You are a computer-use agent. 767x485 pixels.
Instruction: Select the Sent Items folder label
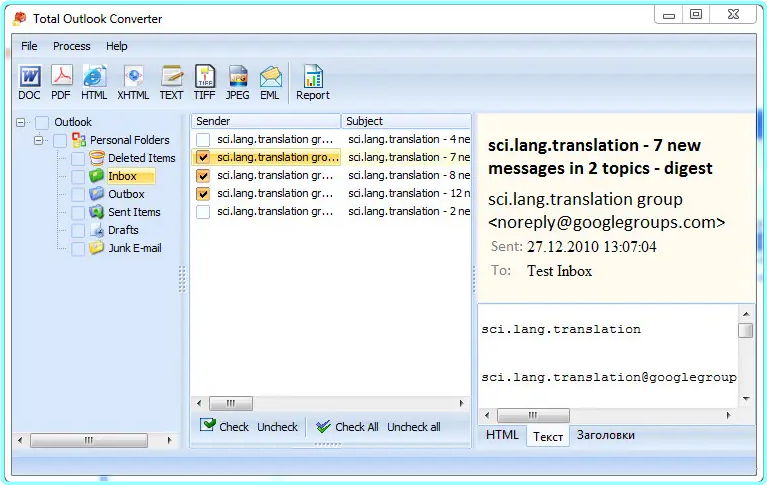pos(134,212)
